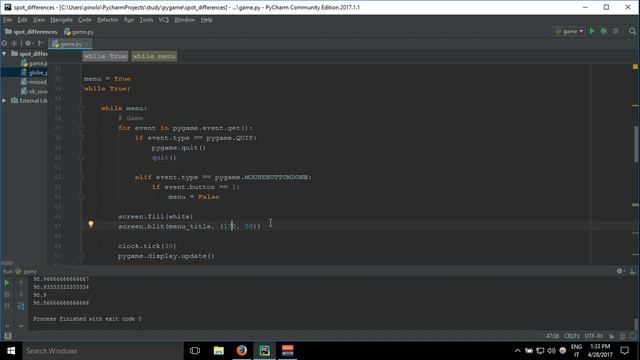Open Run panel settings gear
The height and width of the screenshot is (360, 640).
620,271
